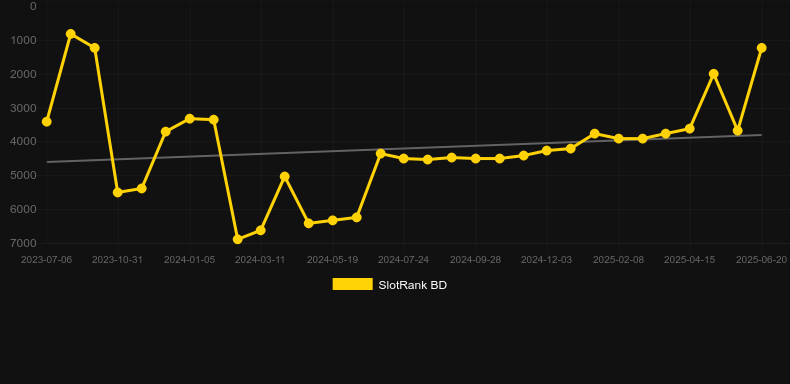The height and width of the screenshot is (384, 790).
Task: Click the 2023-10-31 x-axis date label
Action: [x=117, y=260]
